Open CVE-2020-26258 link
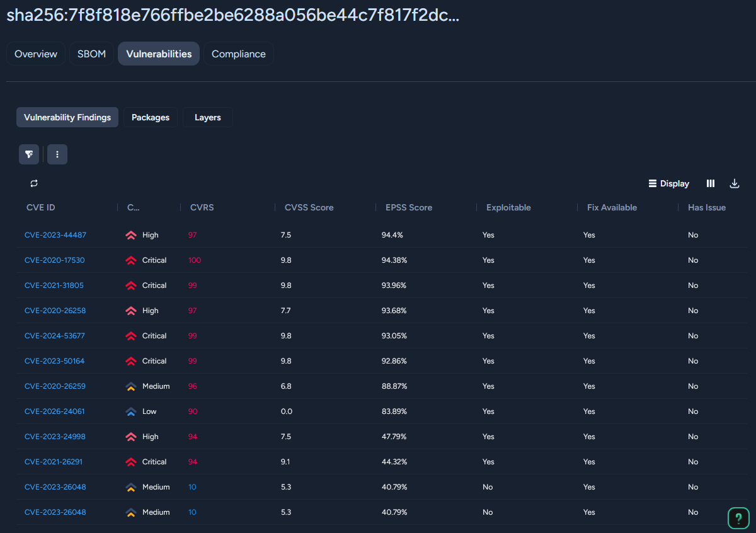Screen dimensions: 756x533 click(x=55, y=311)
